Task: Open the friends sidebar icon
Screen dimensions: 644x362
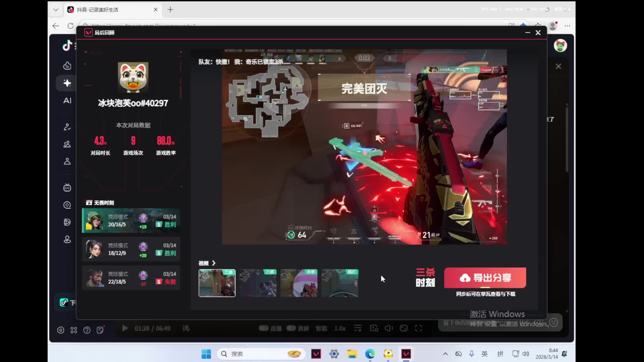Action: click(67, 144)
